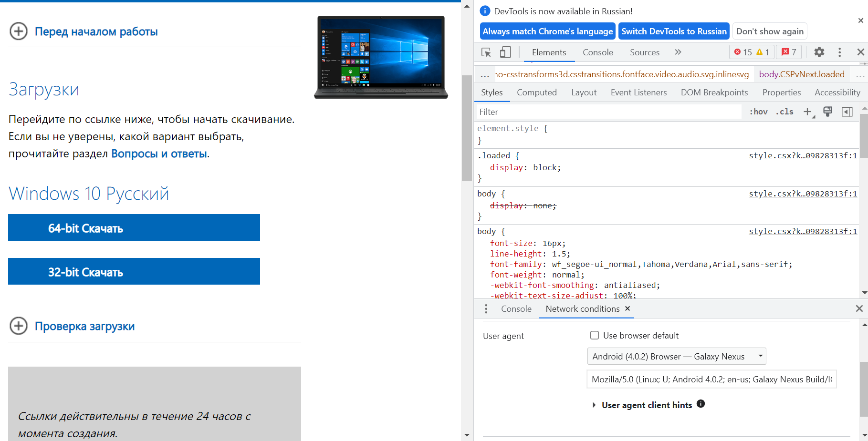Click the 64-bit Скачать download button

[x=134, y=227]
